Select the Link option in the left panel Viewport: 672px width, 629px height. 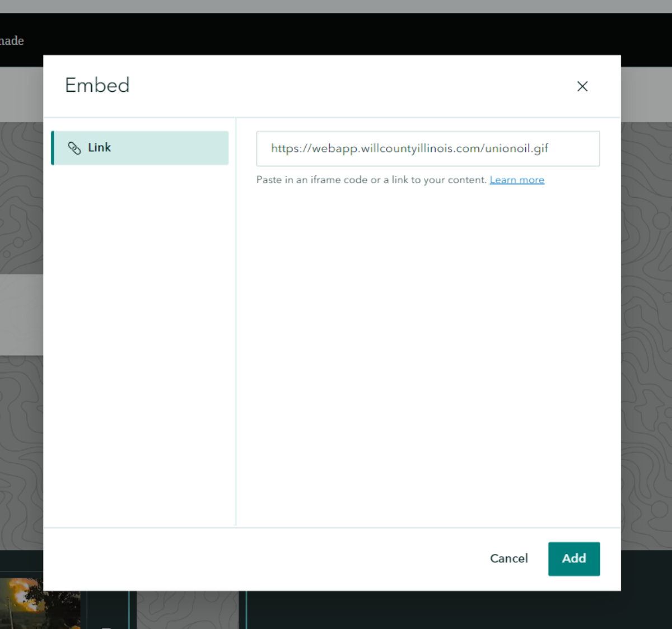tap(140, 148)
